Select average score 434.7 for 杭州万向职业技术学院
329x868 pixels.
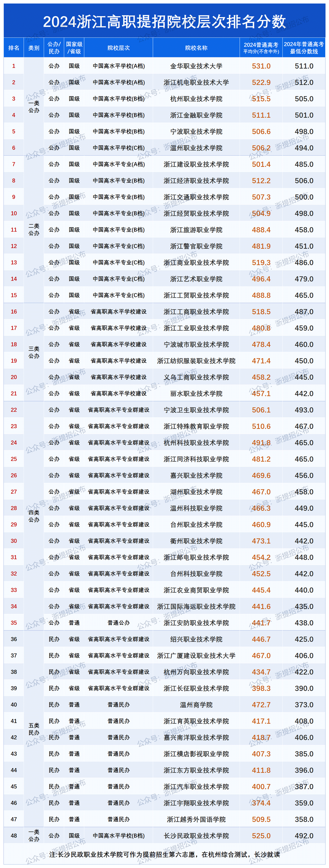[261, 672]
